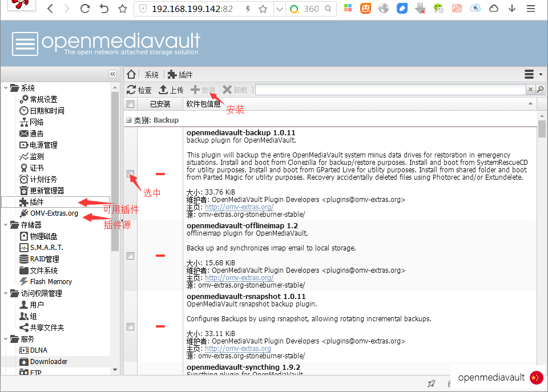Collapse the 类别: Backup group
The width and height of the screenshot is (548, 392).
pos(129,120)
